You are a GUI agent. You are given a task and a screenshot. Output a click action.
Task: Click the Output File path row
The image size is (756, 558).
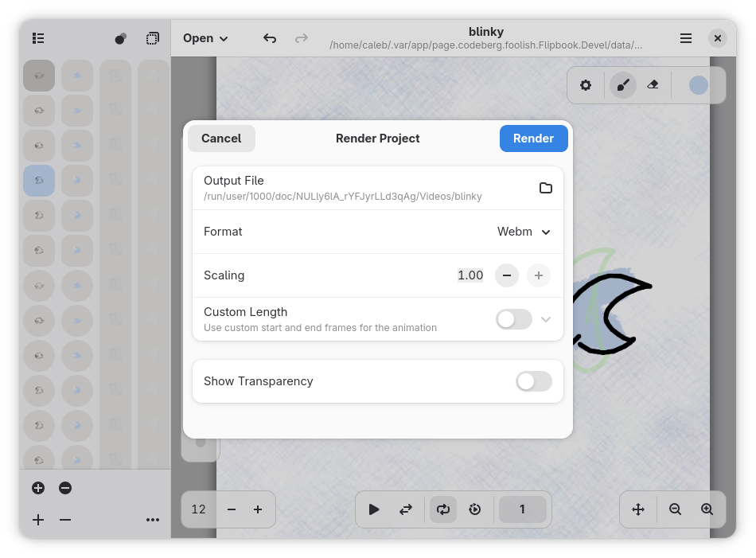[x=378, y=188]
